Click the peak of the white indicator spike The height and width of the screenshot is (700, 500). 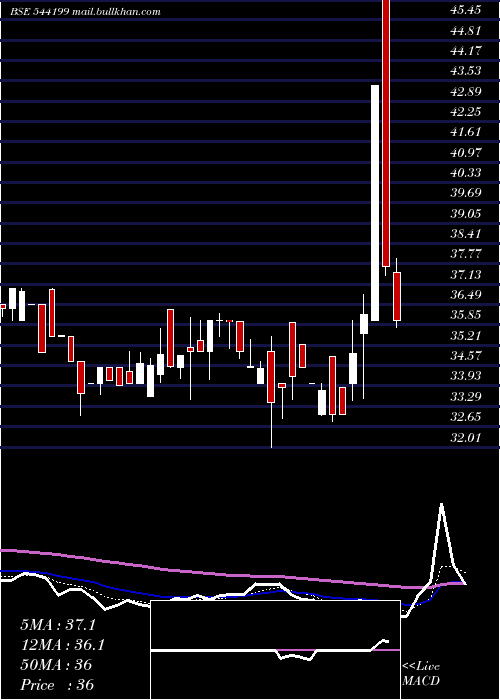click(442, 504)
